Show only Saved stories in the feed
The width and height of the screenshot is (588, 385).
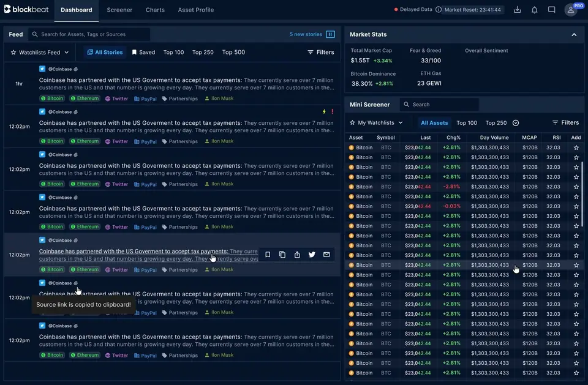[x=143, y=53]
